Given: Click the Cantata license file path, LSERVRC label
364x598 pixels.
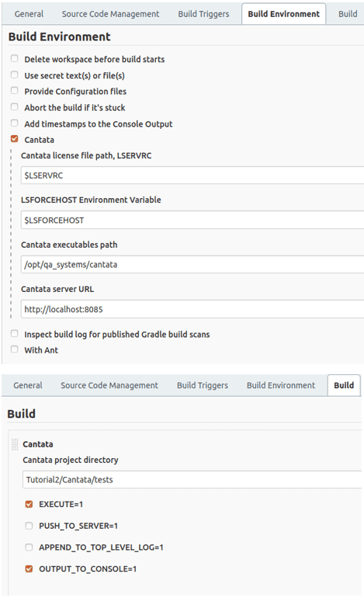Looking at the screenshot, I should click(86, 155).
